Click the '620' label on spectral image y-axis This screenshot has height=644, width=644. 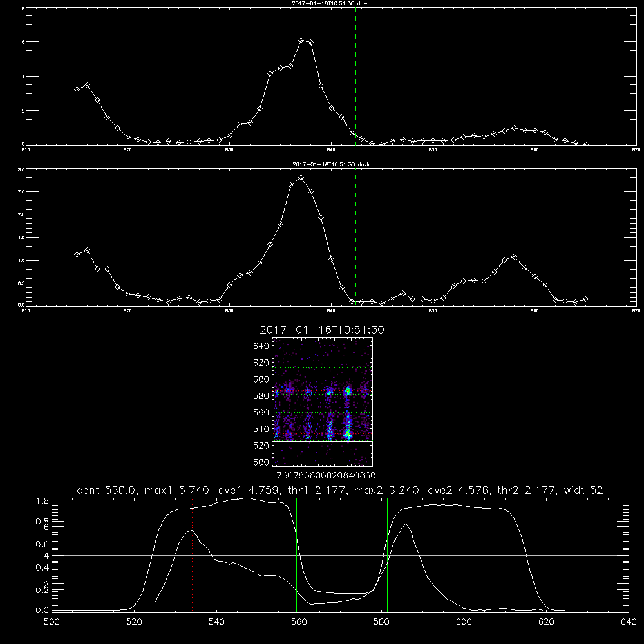point(261,363)
